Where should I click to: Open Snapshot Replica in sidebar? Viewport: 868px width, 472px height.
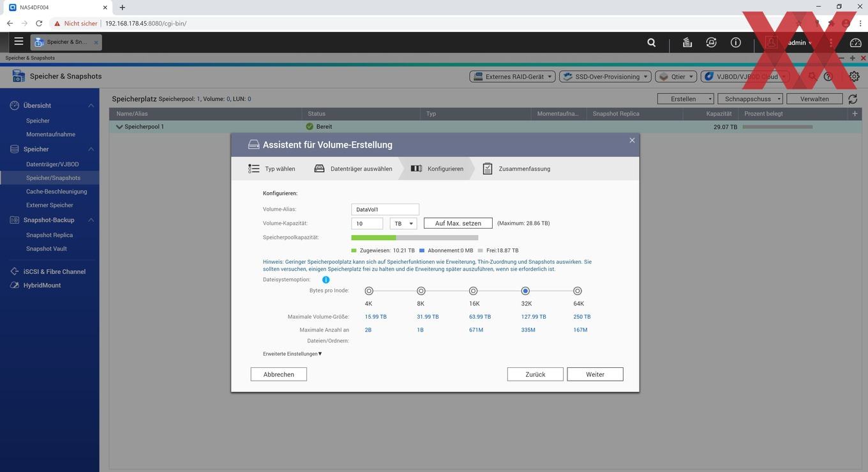pyautogui.click(x=49, y=235)
